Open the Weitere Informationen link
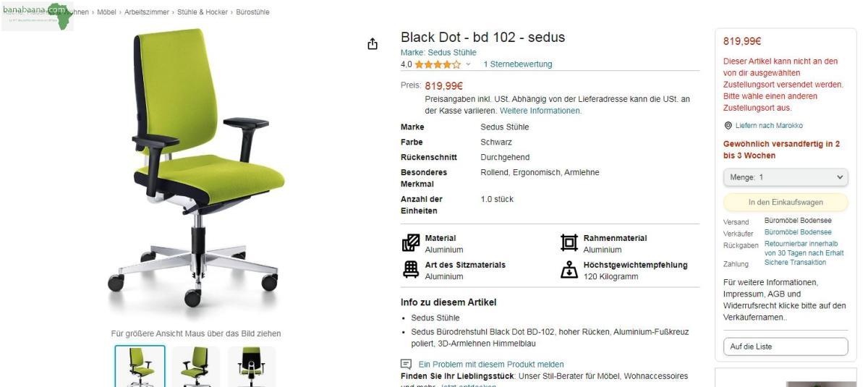The height and width of the screenshot is (387, 868). coord(540,111)
